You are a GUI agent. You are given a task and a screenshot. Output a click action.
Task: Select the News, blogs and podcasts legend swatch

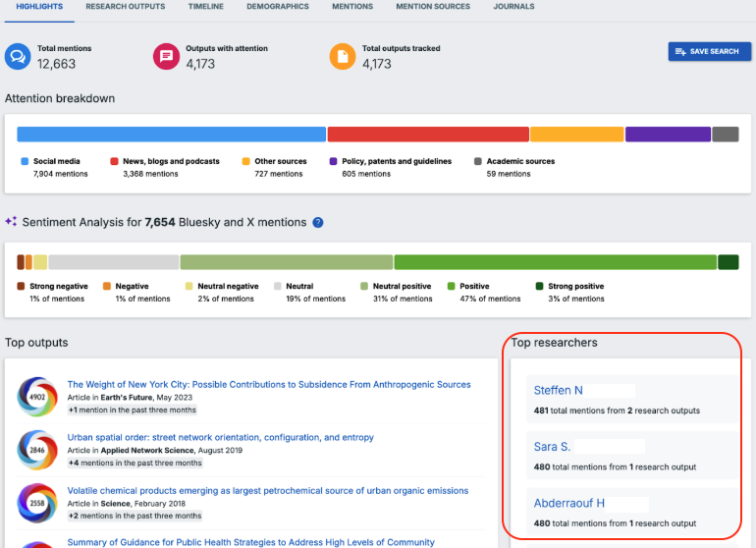114,161
